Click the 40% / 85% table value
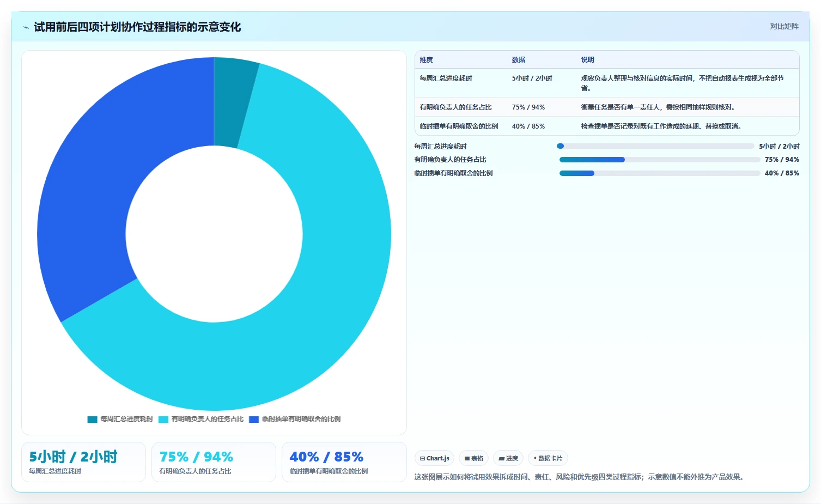The image size is (821, 504). point(528,126)
